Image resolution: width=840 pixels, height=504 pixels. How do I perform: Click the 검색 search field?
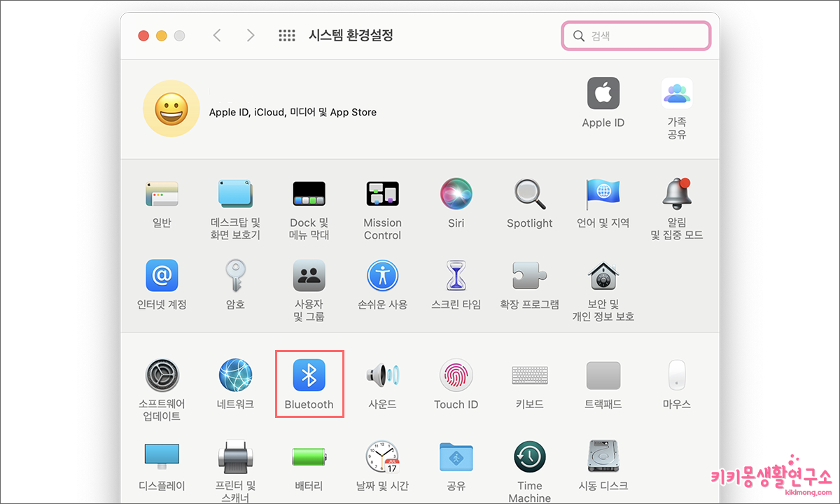pos(635,35)
